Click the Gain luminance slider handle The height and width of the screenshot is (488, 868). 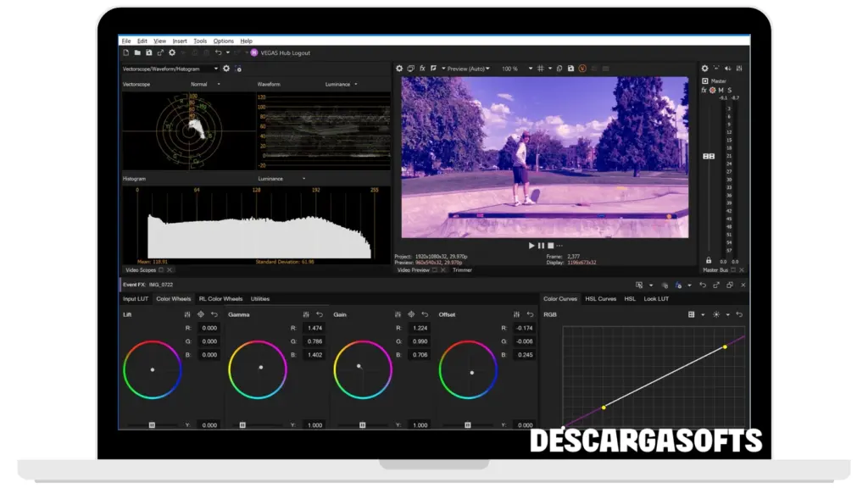tap(363, 424)
